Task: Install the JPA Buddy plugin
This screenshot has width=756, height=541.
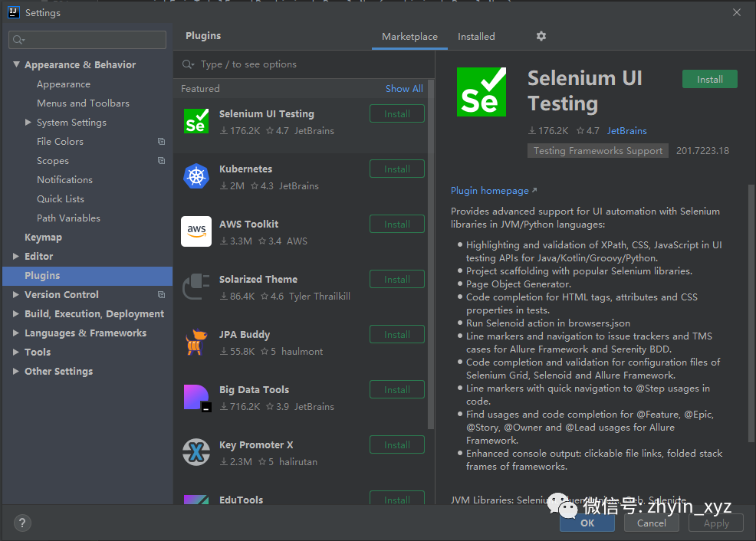Action: (397, 334)
